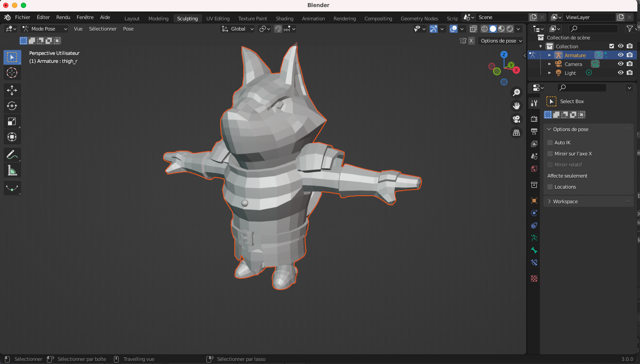Enable Miroir sur l'axe X checkbox
Viewport: 640px width, 364px height.
(550, 154)
